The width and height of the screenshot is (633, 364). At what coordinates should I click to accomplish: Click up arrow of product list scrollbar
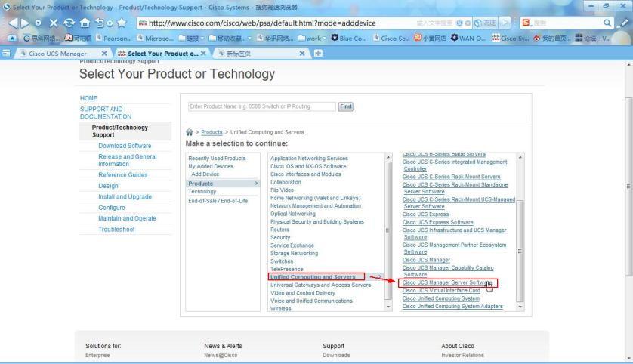[x=520, y=157]
